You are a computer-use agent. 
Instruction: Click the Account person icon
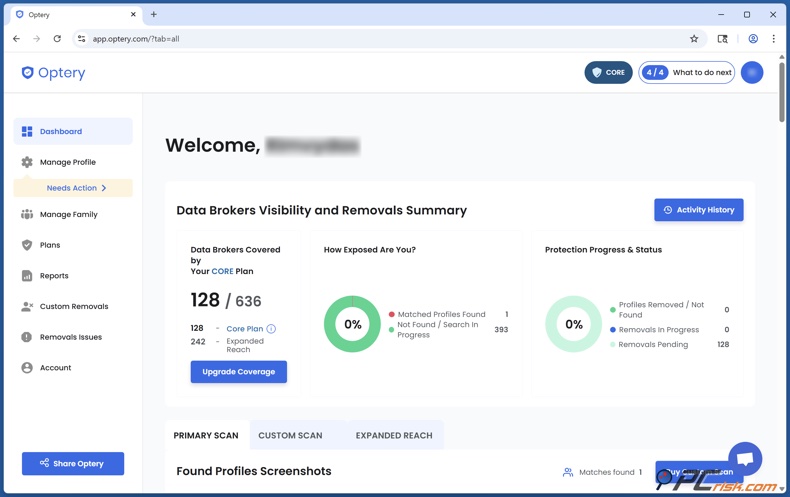click(x=27, y=368)
